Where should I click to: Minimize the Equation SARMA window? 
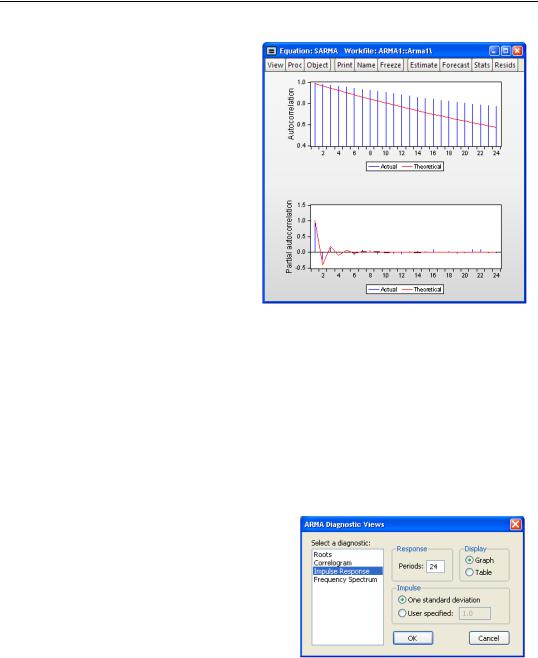coord(494,51)
